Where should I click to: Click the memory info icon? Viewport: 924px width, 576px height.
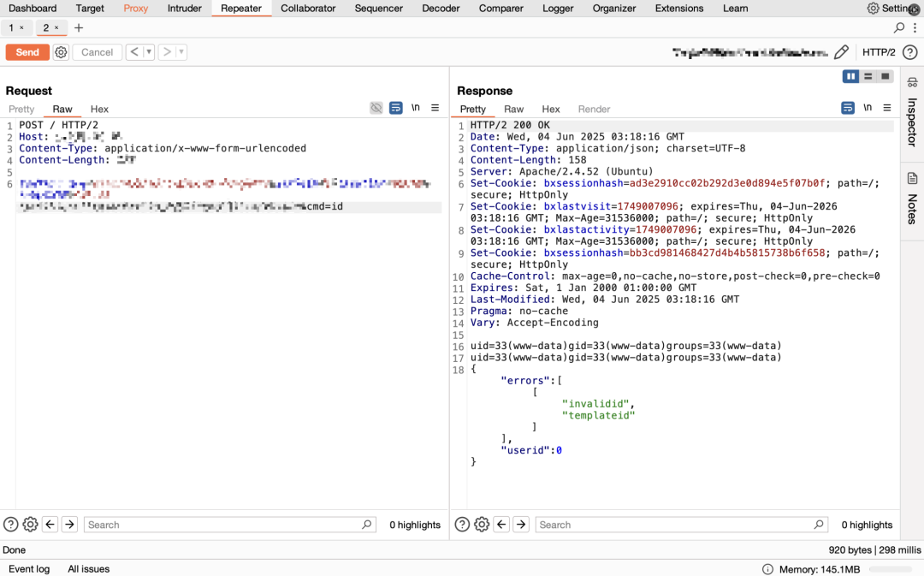click(767, 569)
